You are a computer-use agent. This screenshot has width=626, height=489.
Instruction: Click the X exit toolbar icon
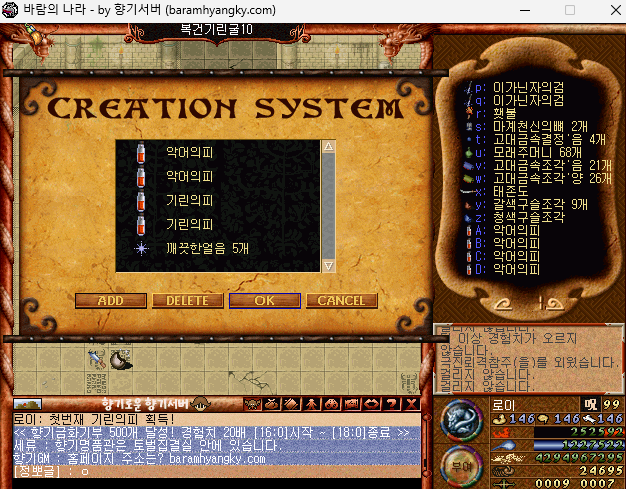click(x=411, y=404)
